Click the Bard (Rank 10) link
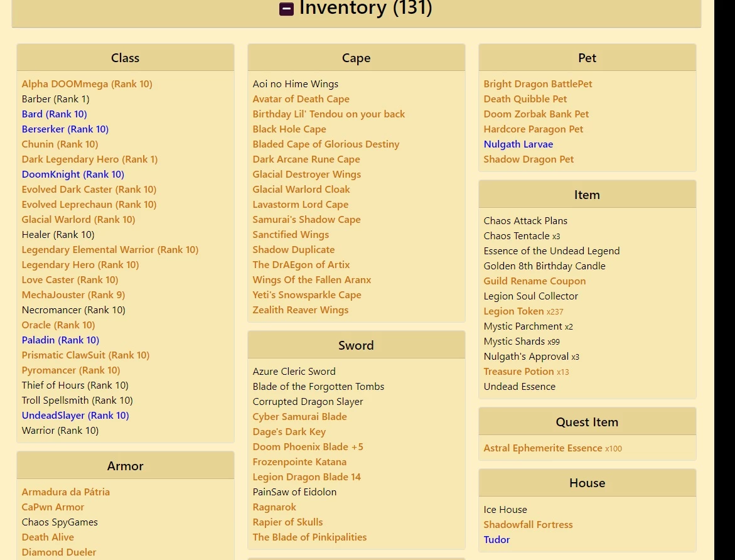The width and height of the screenshot is (735, 560). pyautogui.click(x=55, y=114)
